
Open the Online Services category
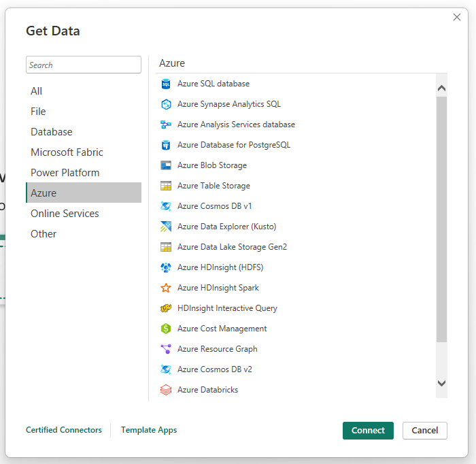click(84, 214)
